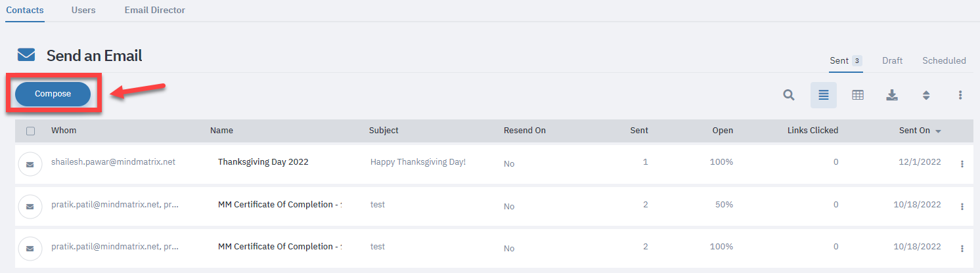Switch to grid table view icon

point(858,95)
